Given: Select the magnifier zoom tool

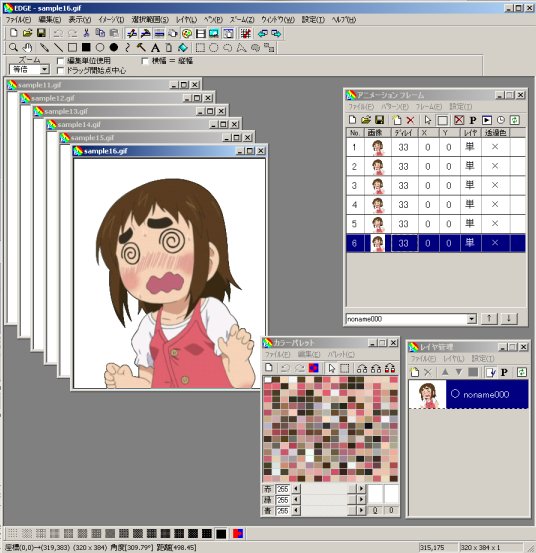Looking at the screenshot, I should pyautogui.click(x=13, y=48).
